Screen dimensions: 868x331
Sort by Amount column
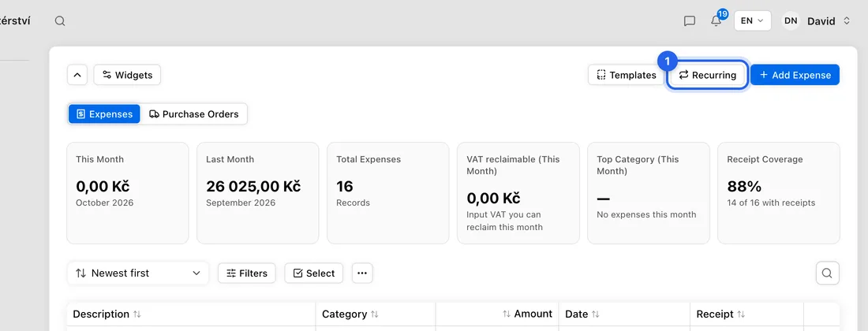click(527, 314)
